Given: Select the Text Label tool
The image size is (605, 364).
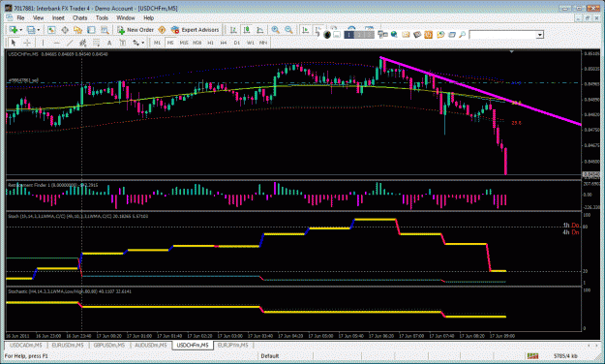Looking at the screenshot, I should pyautogui.click(x=122, y=43).
